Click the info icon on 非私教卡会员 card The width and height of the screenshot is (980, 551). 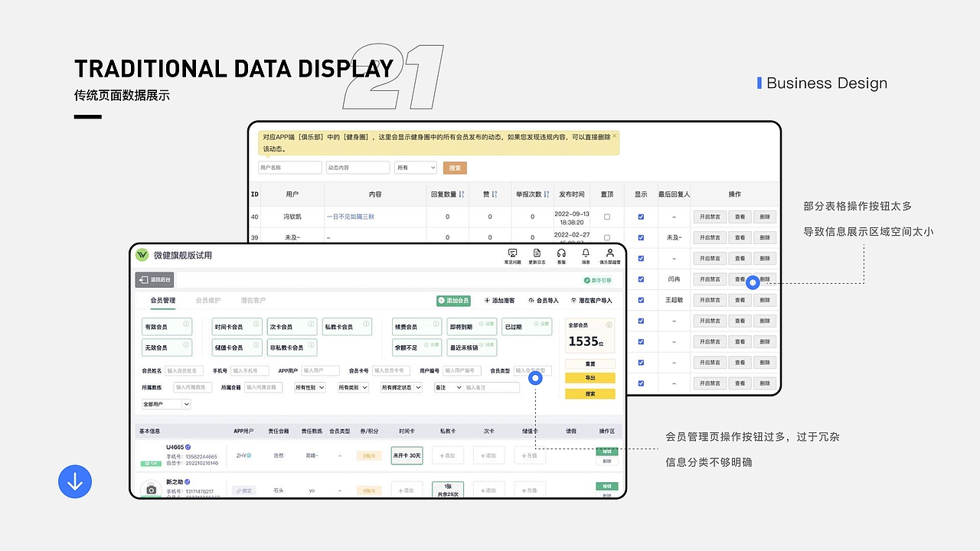pyautogui.click(x=311, y=345)
